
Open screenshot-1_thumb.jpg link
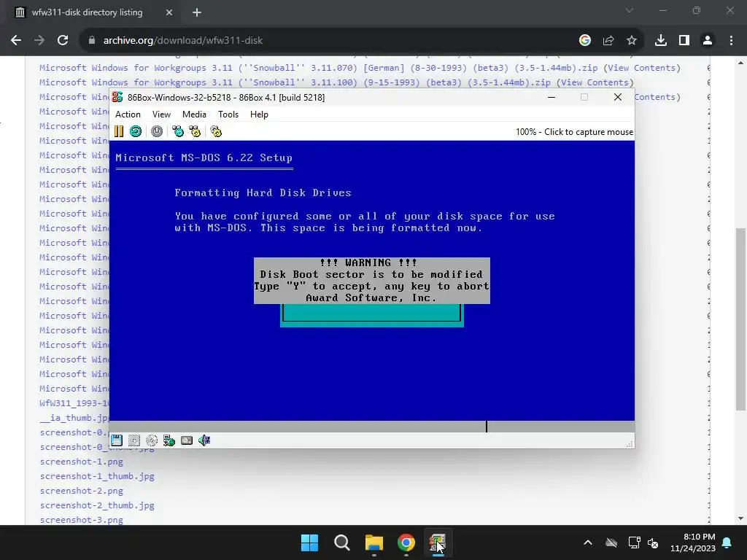97,476
